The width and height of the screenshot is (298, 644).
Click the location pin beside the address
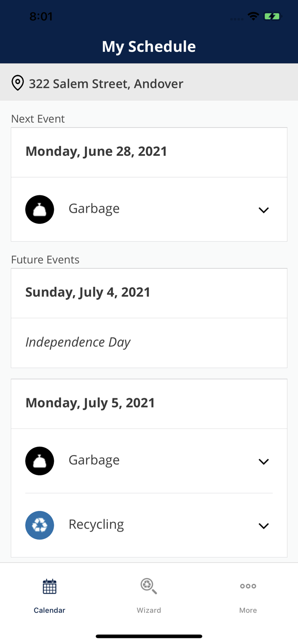click(x=18, y=82)
